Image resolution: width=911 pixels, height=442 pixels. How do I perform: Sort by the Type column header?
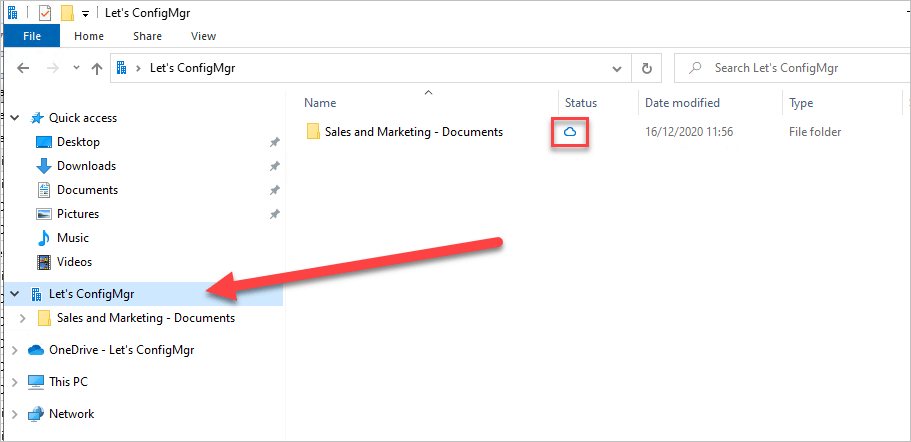coord(801,103)
